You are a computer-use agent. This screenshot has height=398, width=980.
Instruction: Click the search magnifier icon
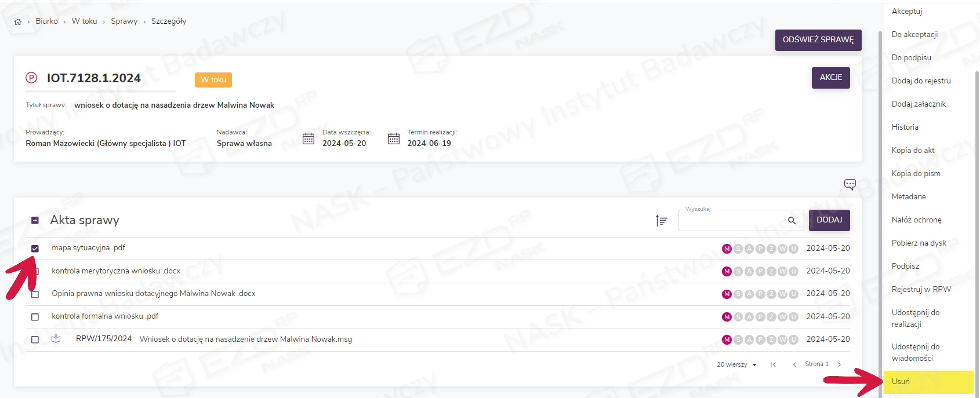click(792, 221)
